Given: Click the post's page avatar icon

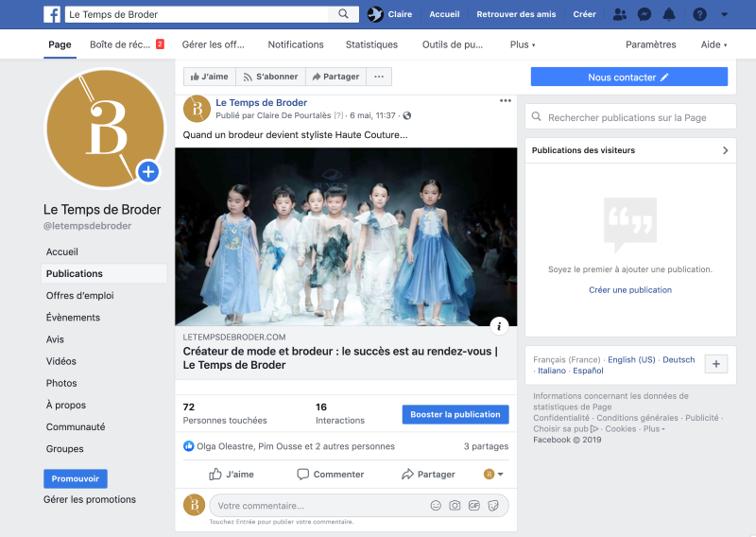Looking at the screenshot, I should point(197,109).
